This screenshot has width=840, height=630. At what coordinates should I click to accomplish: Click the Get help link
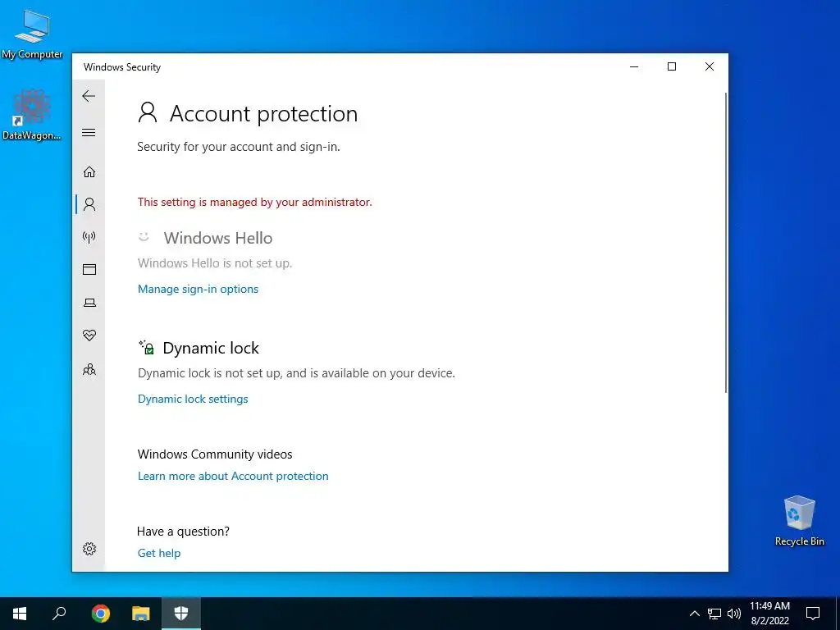[158, 553]
